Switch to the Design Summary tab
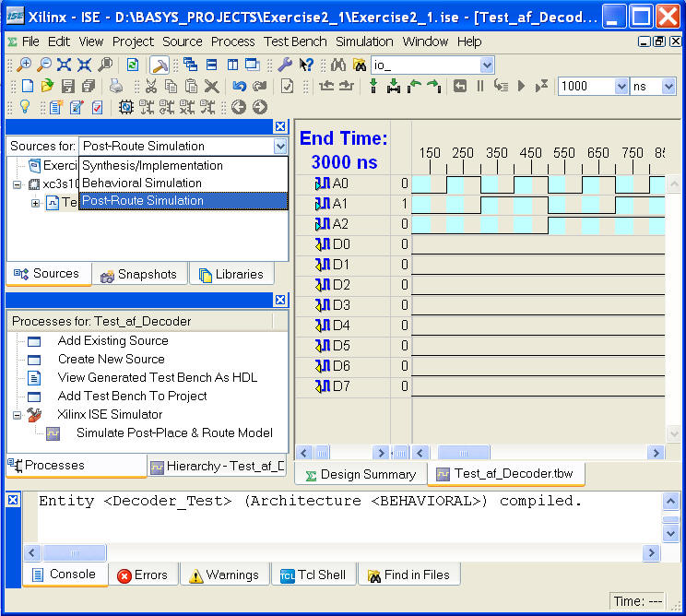686x616 pixels. (361, 474)
